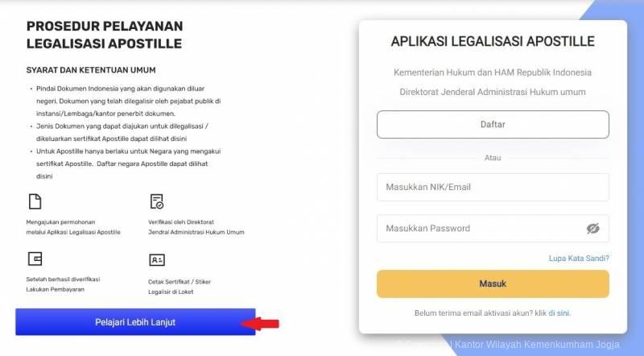Click the red arrow pointing to Pelajari button
This screenshot has height=356, width=644.
point(260,324)
